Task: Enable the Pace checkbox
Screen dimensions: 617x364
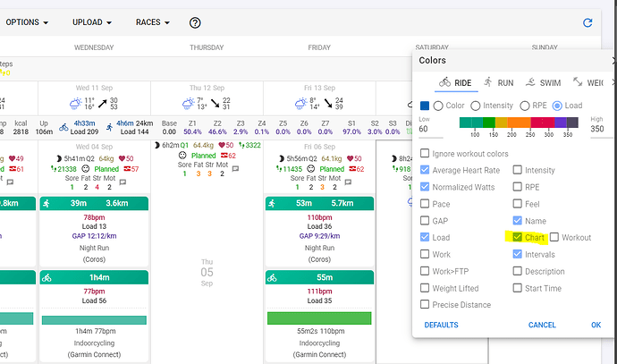Action: [x=425, y=203]
